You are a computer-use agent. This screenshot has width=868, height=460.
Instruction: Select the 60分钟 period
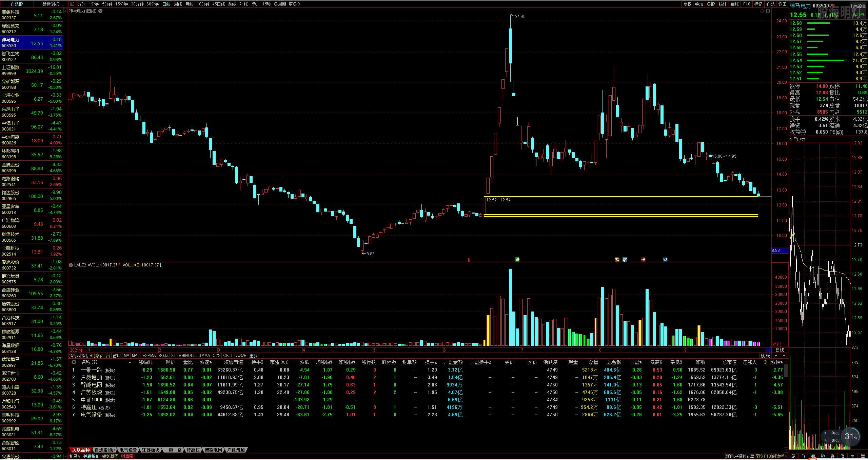pos(153,4)
